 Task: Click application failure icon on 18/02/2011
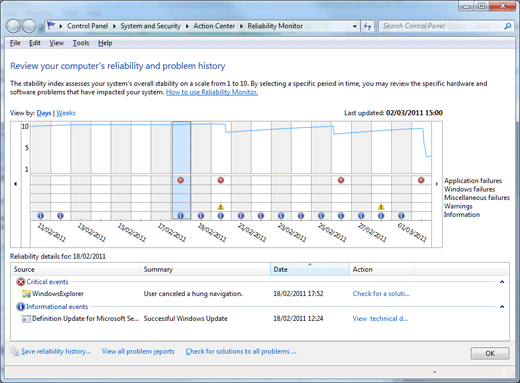tap(180, 180)
